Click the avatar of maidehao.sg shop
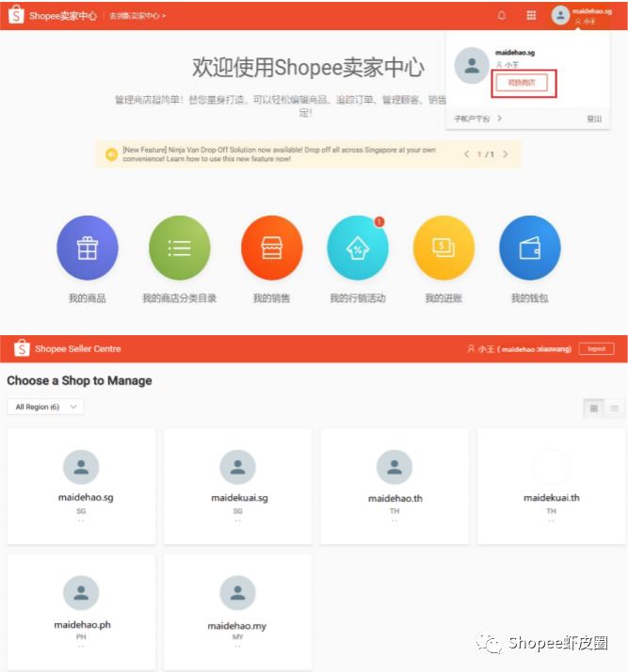Screen dimensions: 628x672 pos(81,467)
